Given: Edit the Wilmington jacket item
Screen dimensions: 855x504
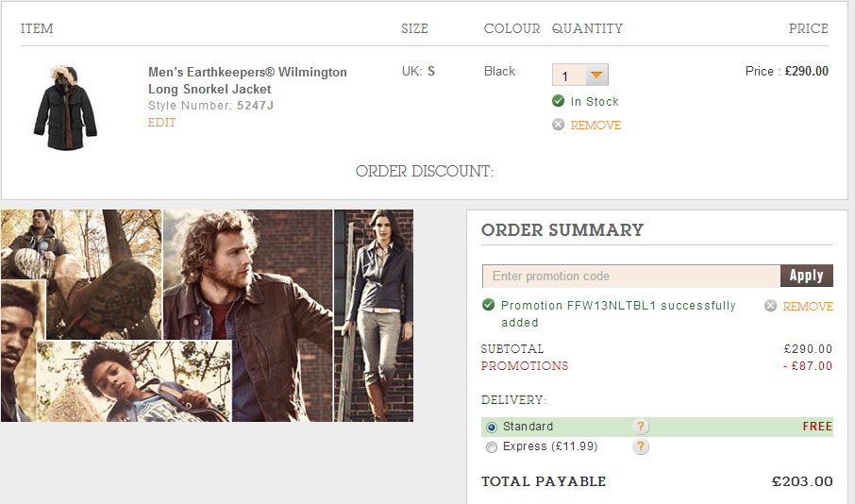Looking at the screenshot, I should pos(162,123).
